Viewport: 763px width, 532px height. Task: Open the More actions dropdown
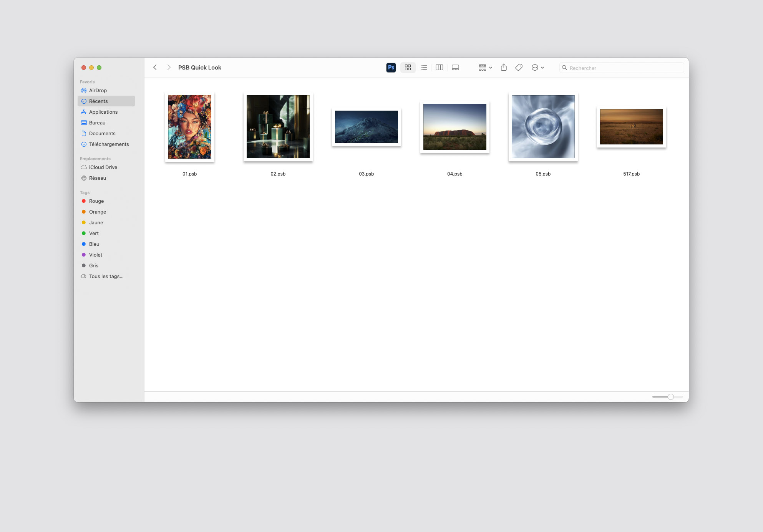537,67
